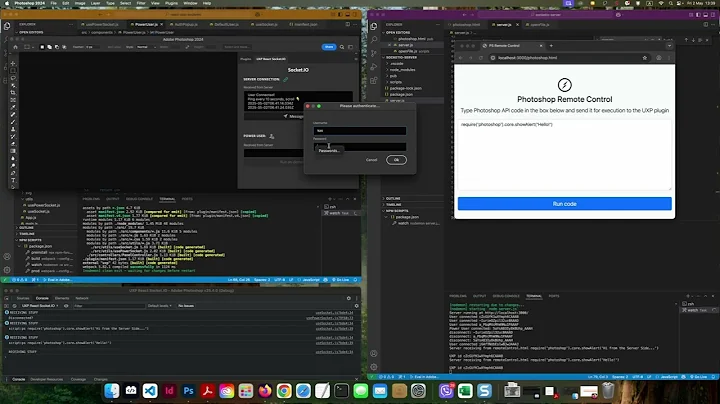Click the Username field in authenticate dialog
This screenshot has width=720, height=404.
point(360,131)
